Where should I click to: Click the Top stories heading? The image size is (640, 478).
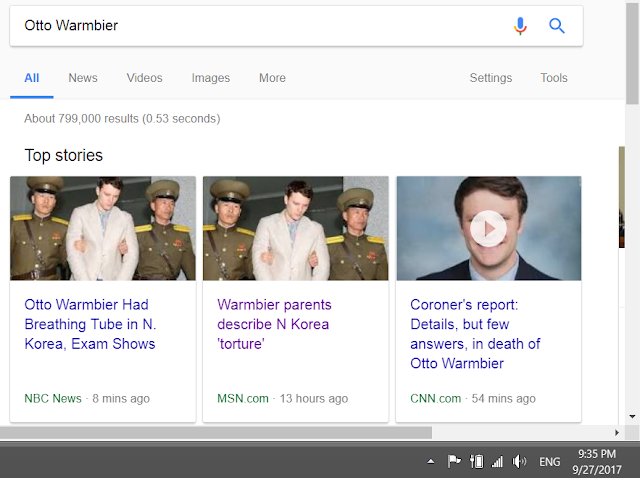64,156
